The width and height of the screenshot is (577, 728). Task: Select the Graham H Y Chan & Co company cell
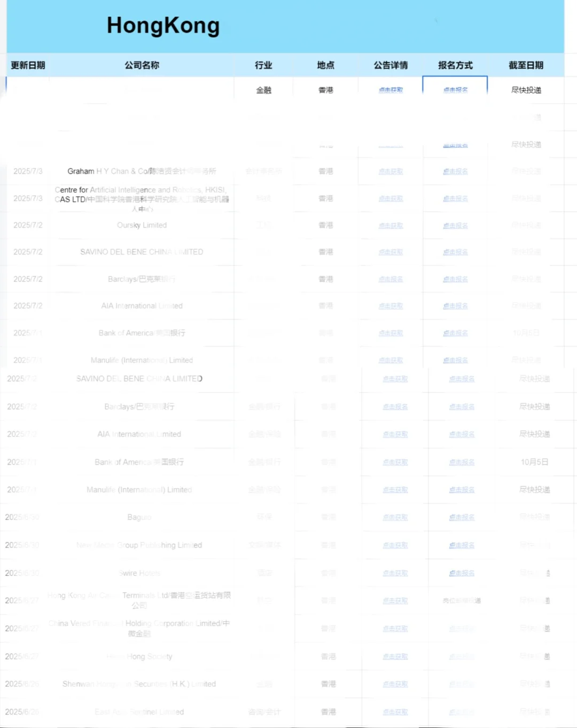[142, 171]
